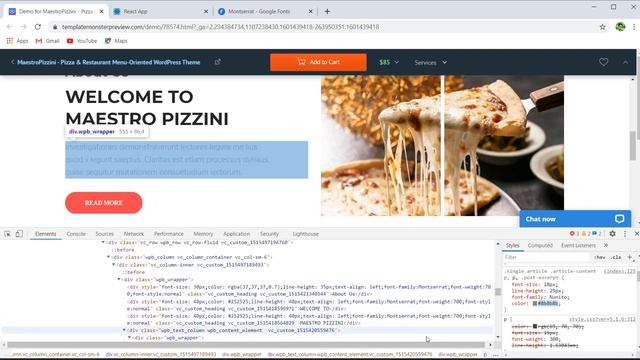The height and width of the screenshot is (360, 640).
Task: Click the Elements panel horizontal scrollbar
Action: pyautogui.click(x=246, y=345)
